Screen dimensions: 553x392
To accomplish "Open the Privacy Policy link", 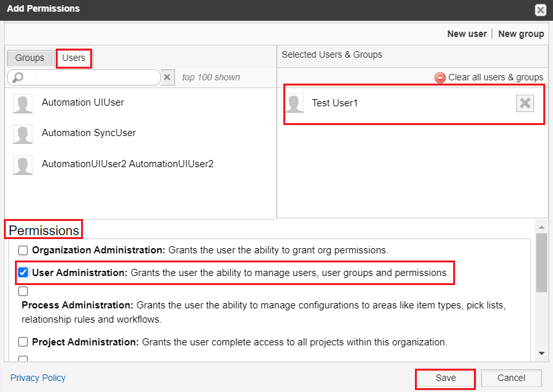I will [x=38, y=378].
